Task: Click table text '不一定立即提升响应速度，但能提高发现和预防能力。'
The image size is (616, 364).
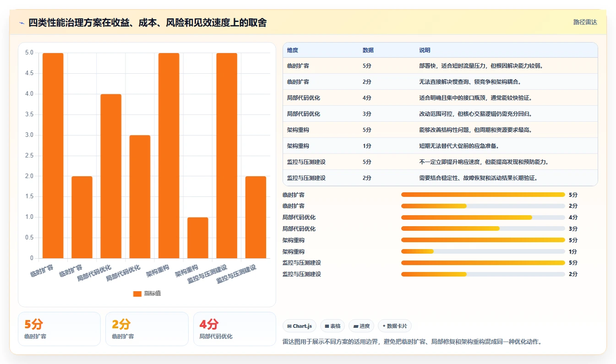Action: click(484, 162)
